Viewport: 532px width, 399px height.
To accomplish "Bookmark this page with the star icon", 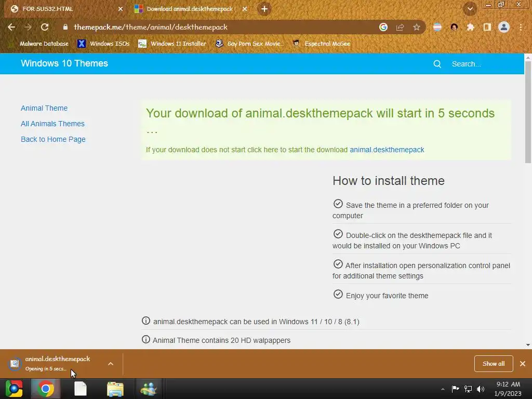I will [x=417, y=27].
